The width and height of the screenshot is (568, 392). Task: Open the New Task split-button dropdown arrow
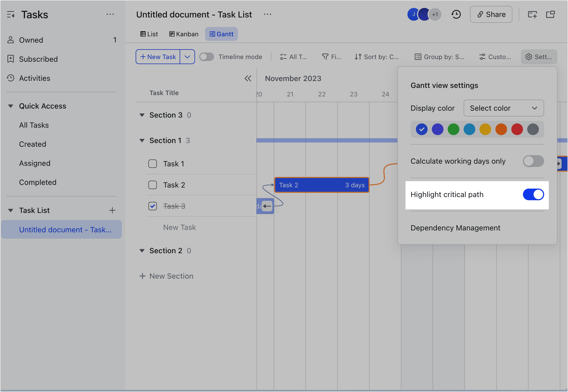[x=188, y=57]
